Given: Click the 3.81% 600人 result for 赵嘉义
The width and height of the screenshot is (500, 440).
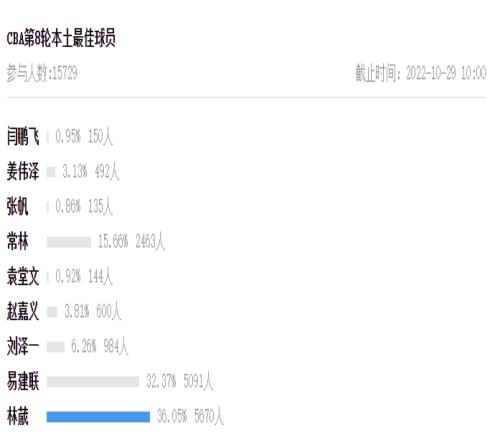Looking at the screenshot, I should click(x=92, y=312).
